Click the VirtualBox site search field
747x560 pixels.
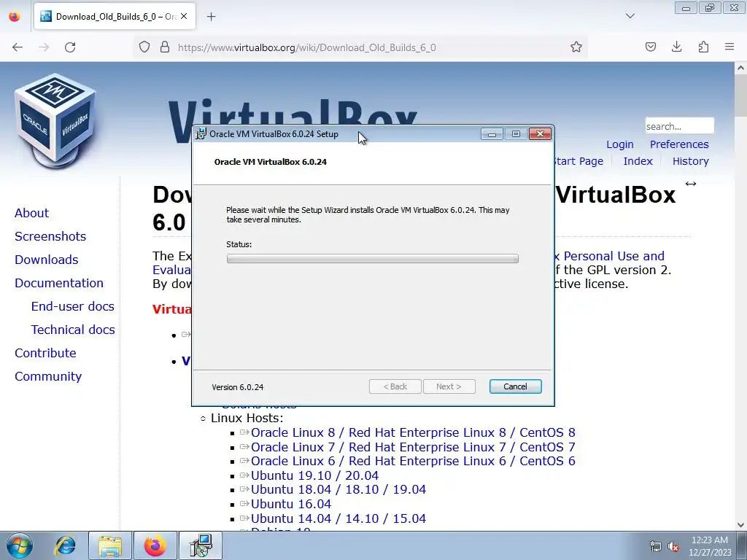click(679, 126)
